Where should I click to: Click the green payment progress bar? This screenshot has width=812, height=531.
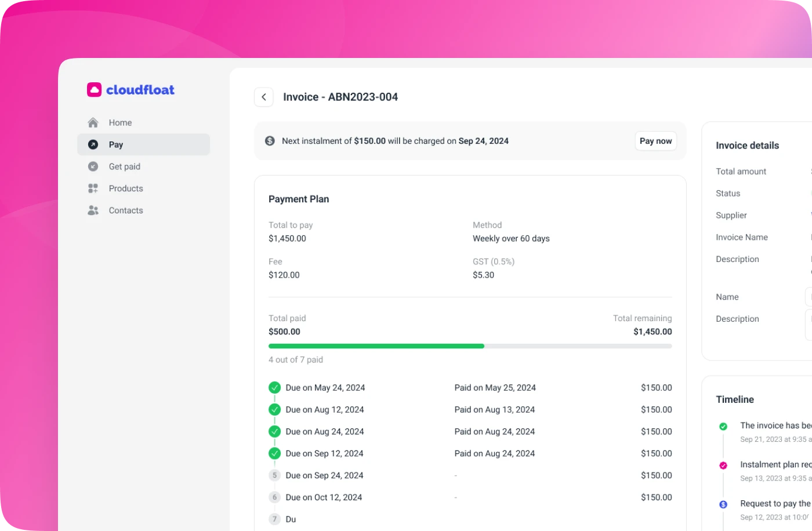(x=376, y=346)
